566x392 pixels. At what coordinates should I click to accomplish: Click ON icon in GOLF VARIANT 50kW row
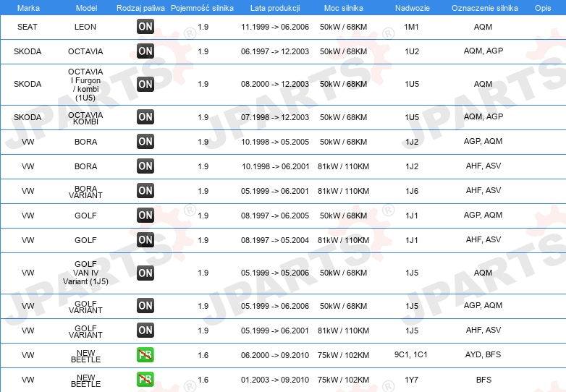[145, 305]
